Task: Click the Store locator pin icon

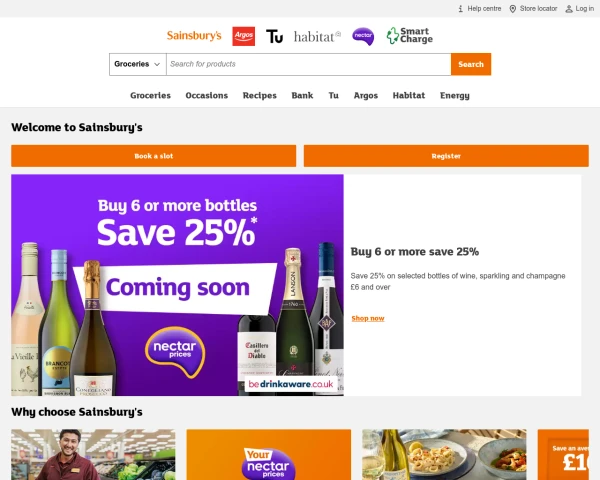Action: 513,9
